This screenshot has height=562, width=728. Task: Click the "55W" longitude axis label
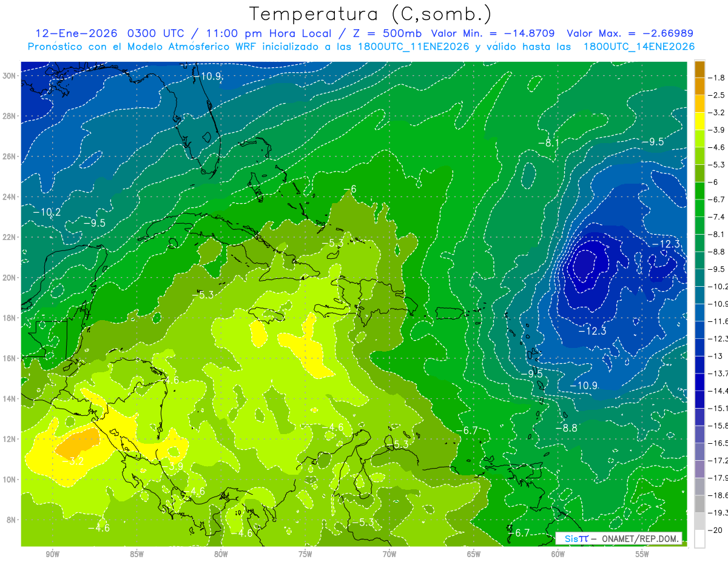(x=642, y=555)
